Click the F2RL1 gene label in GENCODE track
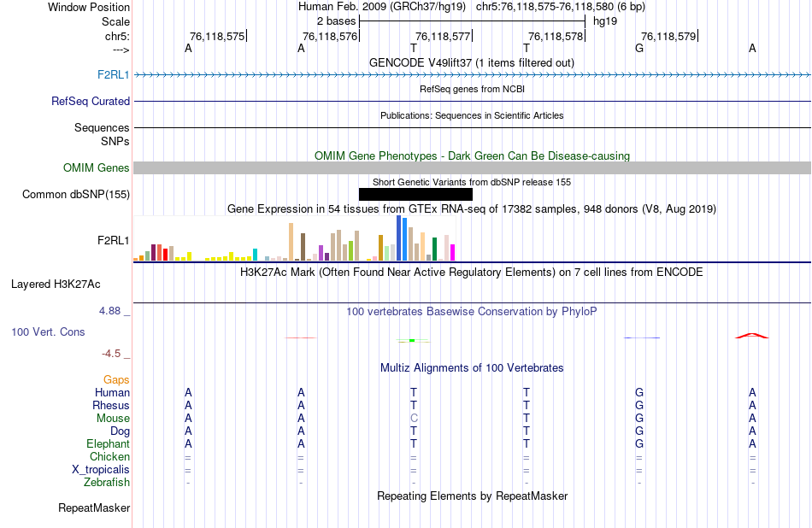Viewport: 812px width, 528px height. point(113,75)
